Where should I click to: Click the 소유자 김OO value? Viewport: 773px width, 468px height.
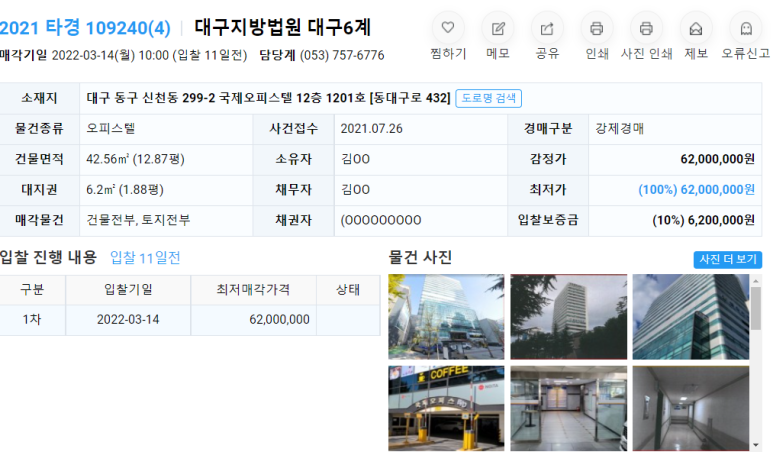[355, 159]
